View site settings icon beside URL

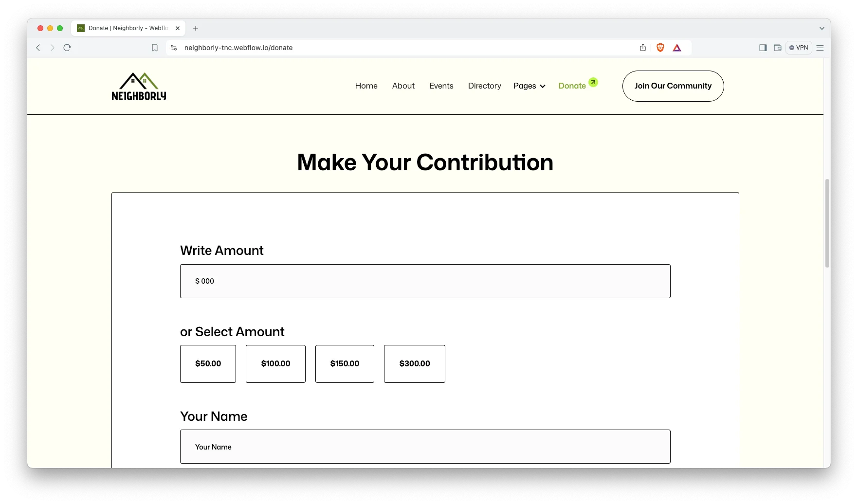174,48
